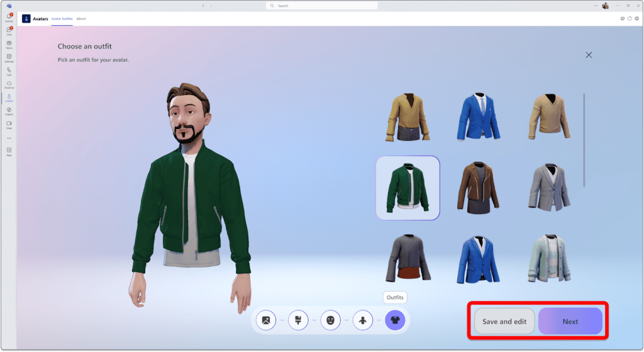Show more apps via sidebar ellipsis
This screenshot has height=352, width=644.
(9, 138)
